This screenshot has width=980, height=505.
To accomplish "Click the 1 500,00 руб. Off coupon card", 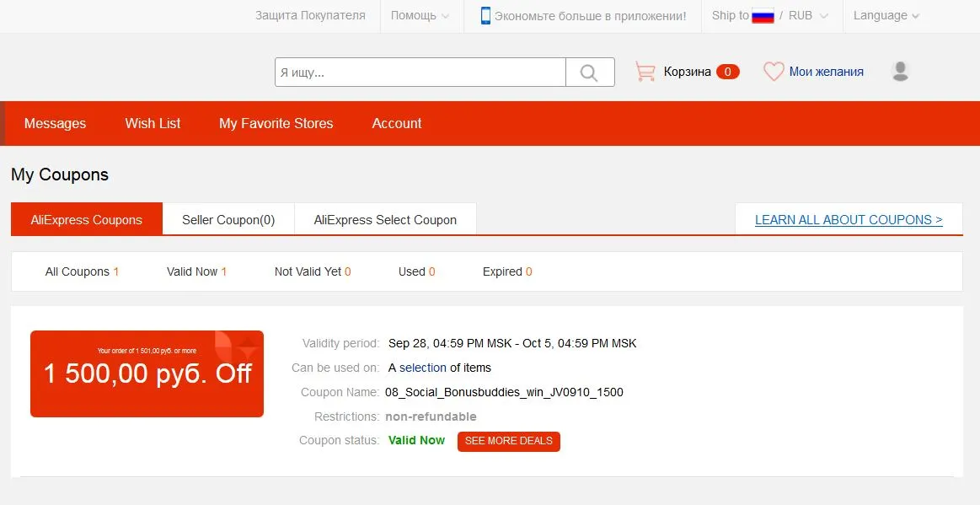I will 147,373.
